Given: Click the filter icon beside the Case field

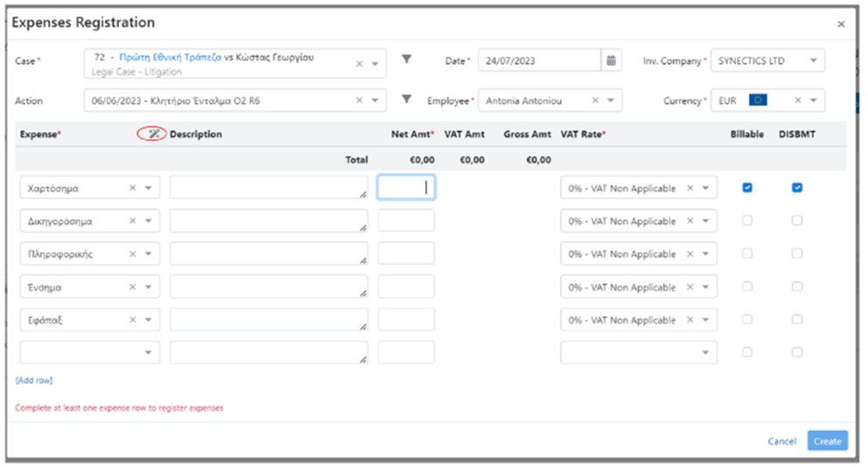Looking at the screenshot, I should pos(406,59).
